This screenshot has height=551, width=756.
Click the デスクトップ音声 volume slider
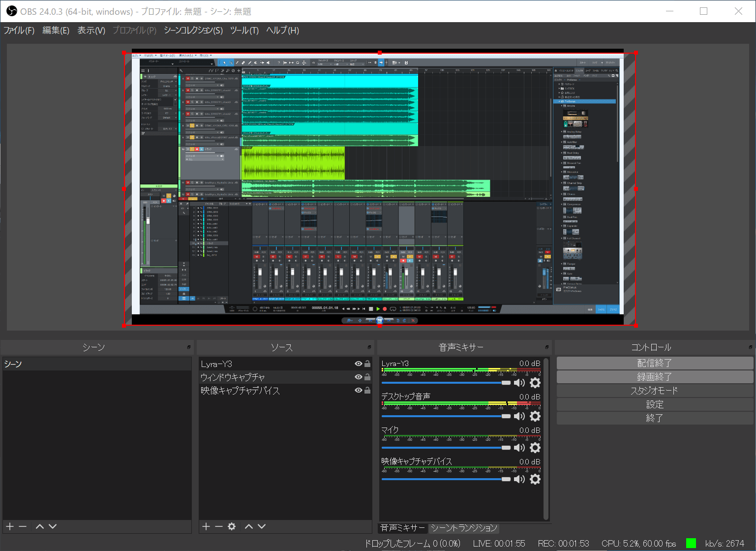446,416
